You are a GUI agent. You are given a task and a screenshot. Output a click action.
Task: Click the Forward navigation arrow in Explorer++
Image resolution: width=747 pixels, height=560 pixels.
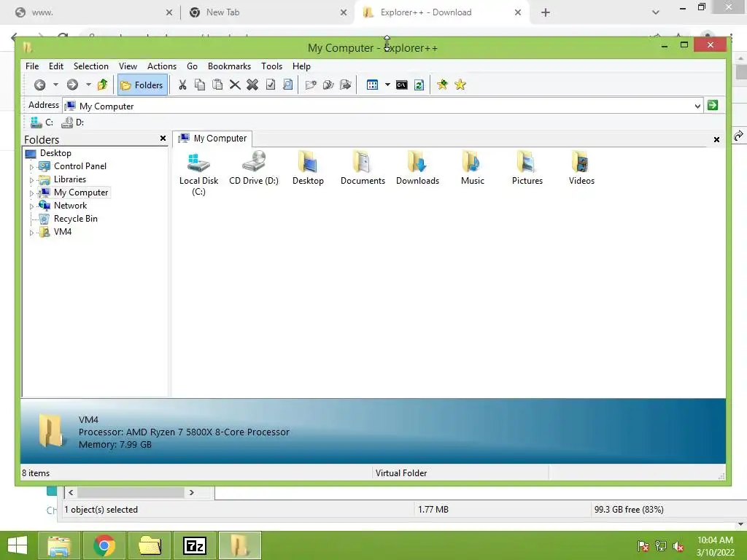(x=72, y=85)
